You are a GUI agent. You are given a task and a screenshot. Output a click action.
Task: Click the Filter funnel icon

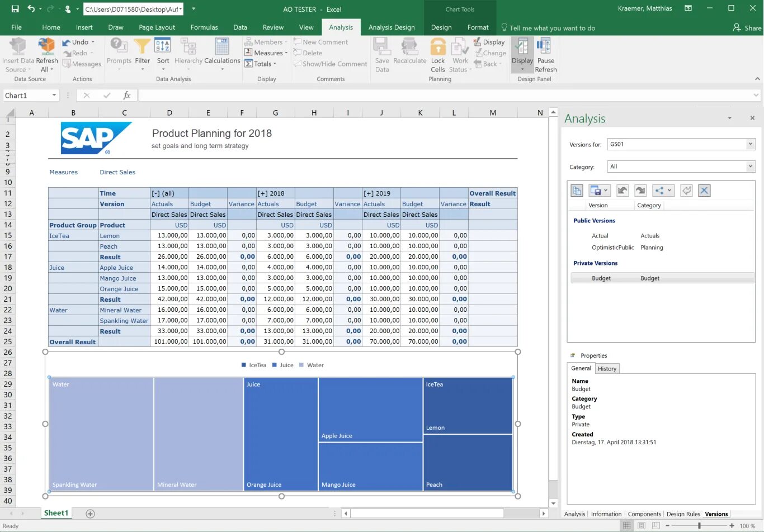(142, 46)
